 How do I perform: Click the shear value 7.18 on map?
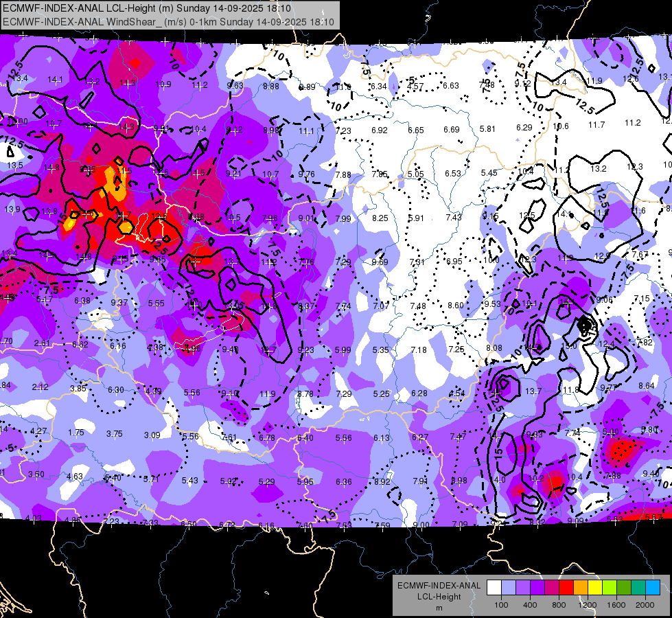click(x=419, y=350)
